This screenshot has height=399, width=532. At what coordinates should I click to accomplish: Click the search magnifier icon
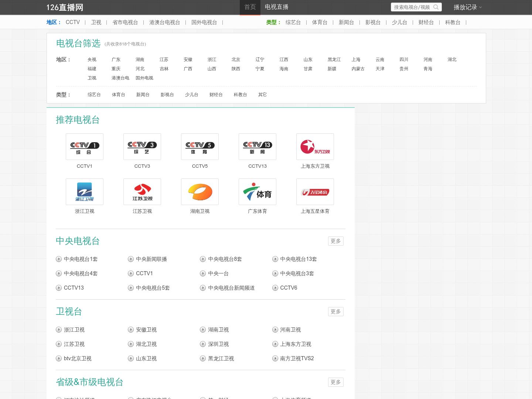436,7
